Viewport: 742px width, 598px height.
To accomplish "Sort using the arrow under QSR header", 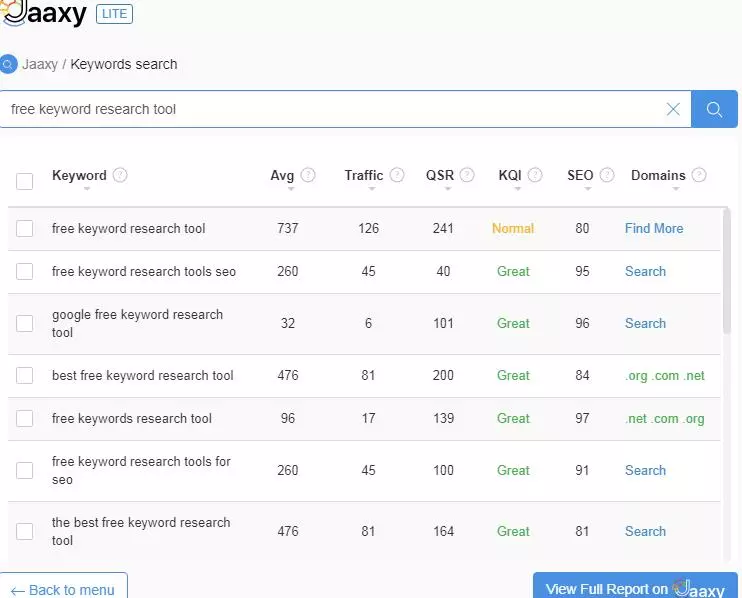I will (448, 189).
